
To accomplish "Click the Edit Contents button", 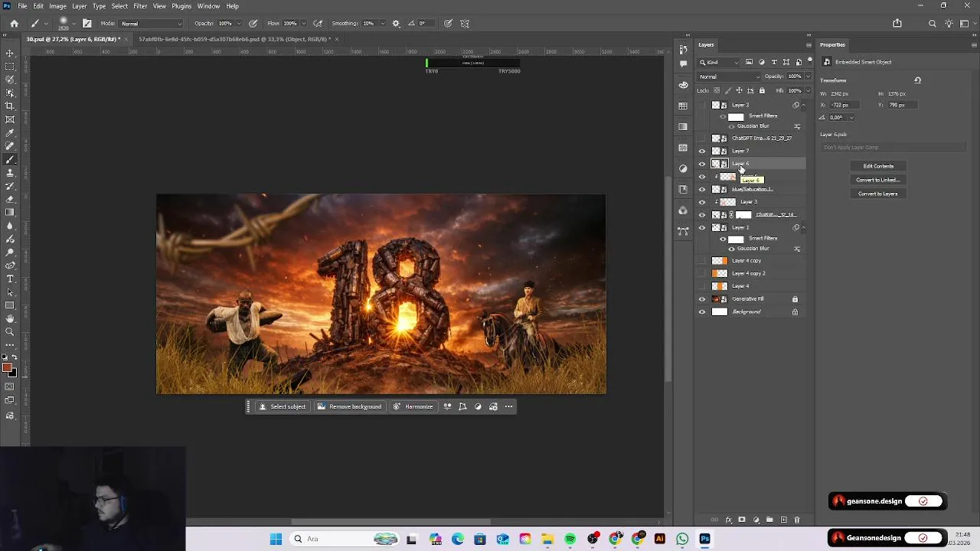I will pos(878,166).
